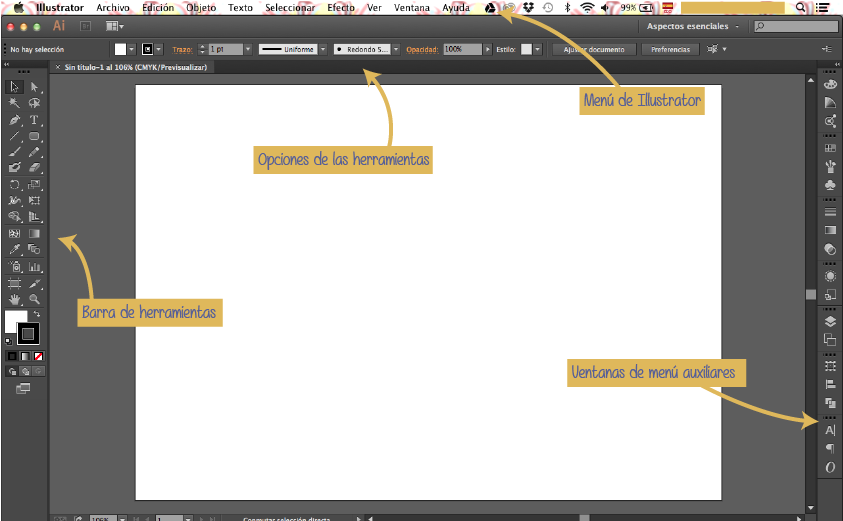Screen dimensions: 843x521
Task: Open the Color palette panel icon
Action: [x=830, y=84]
